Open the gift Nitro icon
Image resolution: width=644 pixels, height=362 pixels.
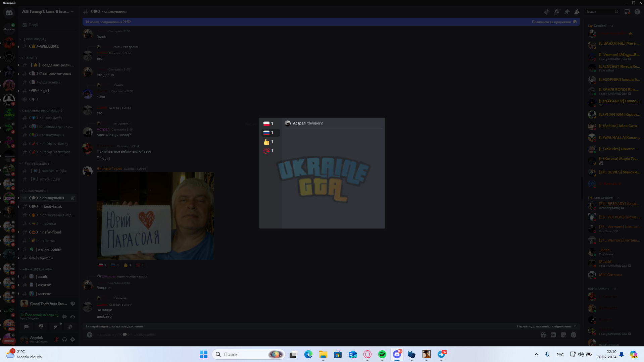(543, 335)
